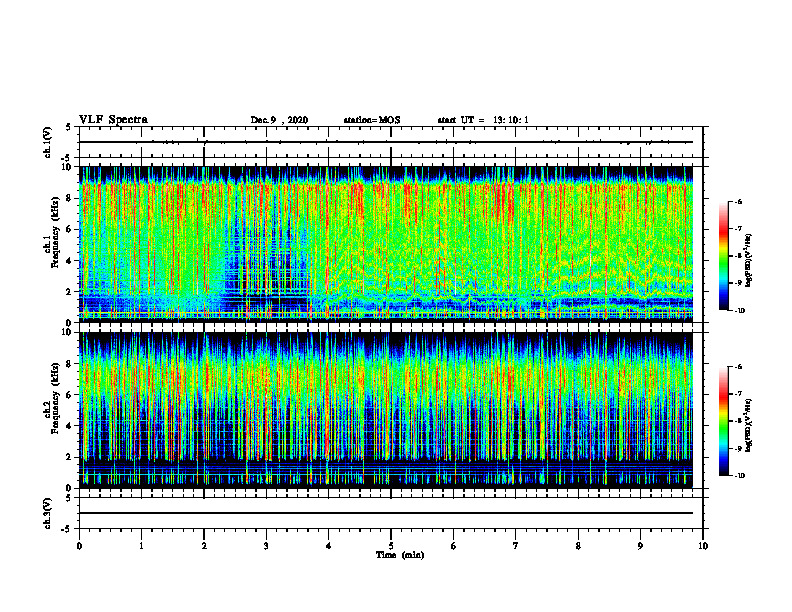Click the ch.3 voltage waveform trace
792x612 pixels.
[386, 513]
